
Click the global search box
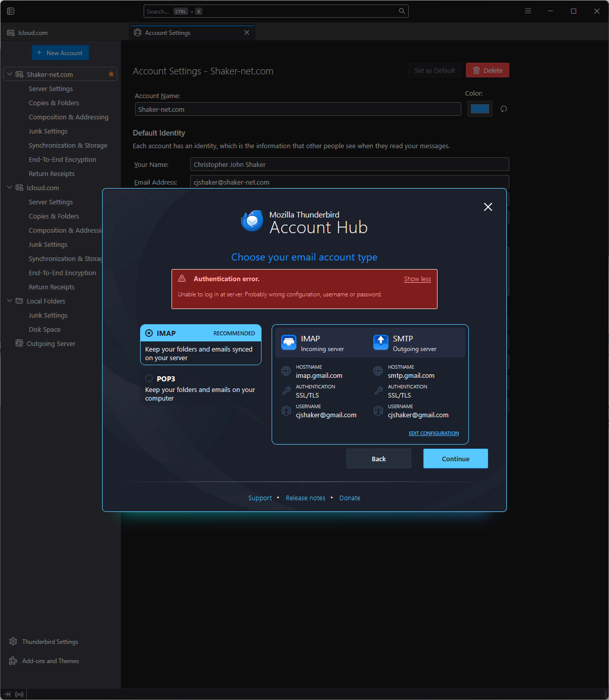click(x=276, y=11)
